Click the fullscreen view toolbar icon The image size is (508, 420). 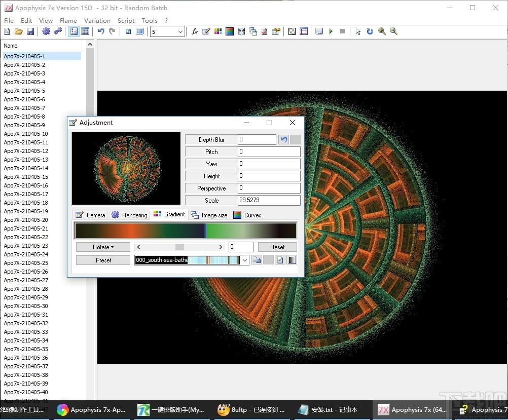click(140, 31)
